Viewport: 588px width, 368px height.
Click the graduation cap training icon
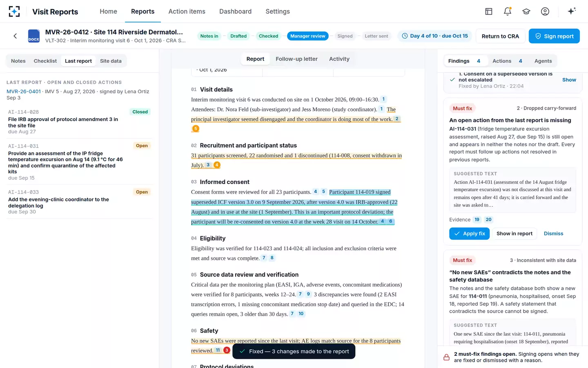coord(526,11)
